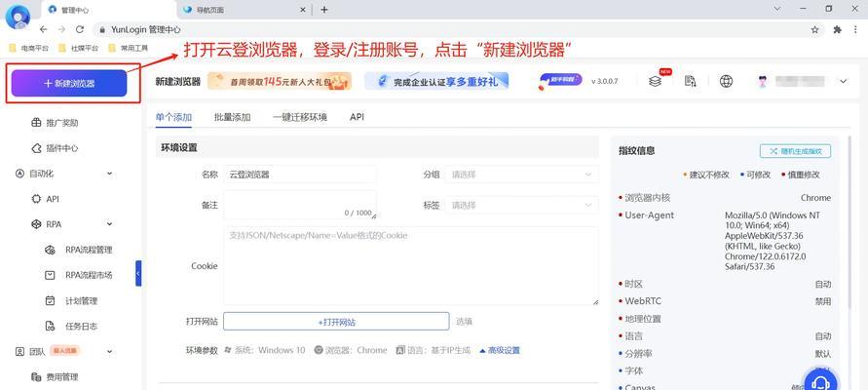Open the 社媒平台 bookmark folder
The height and width of the screenshot is (390, 868).
(79, 48)
